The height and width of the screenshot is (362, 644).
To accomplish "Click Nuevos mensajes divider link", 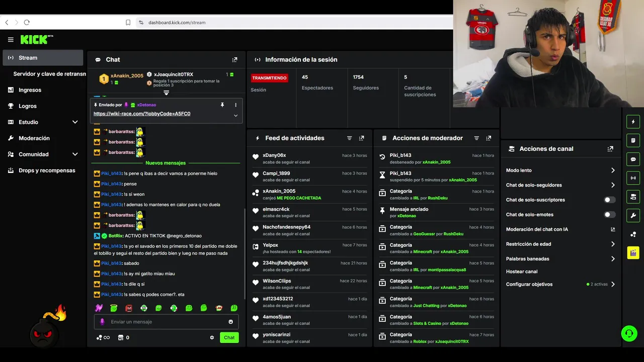I will [x=166, y=163].
